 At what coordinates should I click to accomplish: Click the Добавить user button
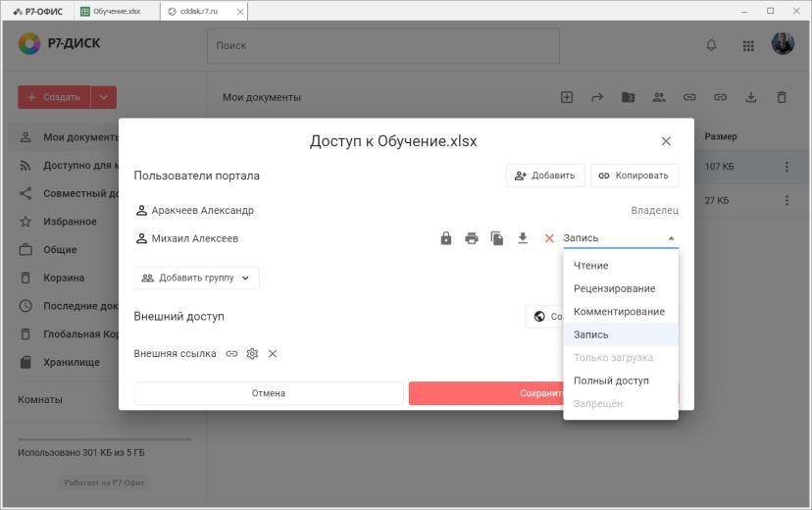point(545,176)
